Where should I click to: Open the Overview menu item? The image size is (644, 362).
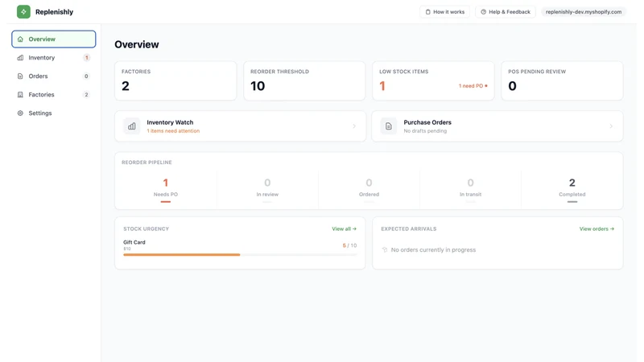coord(54,39)
